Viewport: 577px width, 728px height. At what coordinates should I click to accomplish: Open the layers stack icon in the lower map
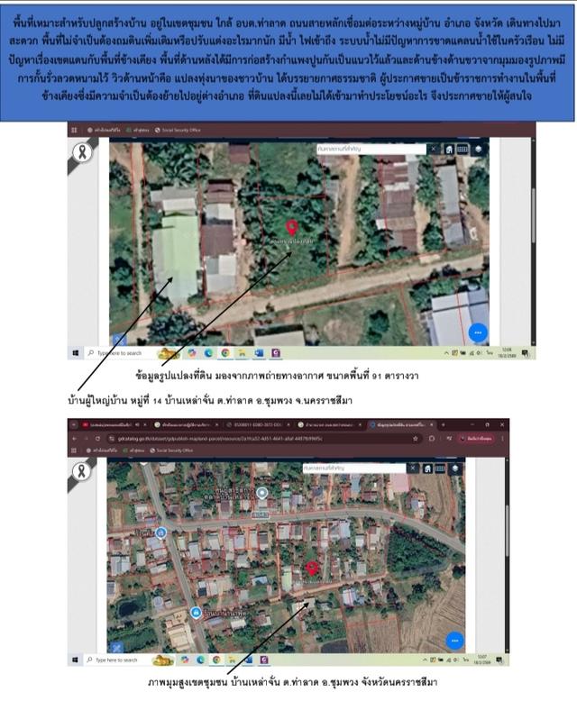[455, 469]
